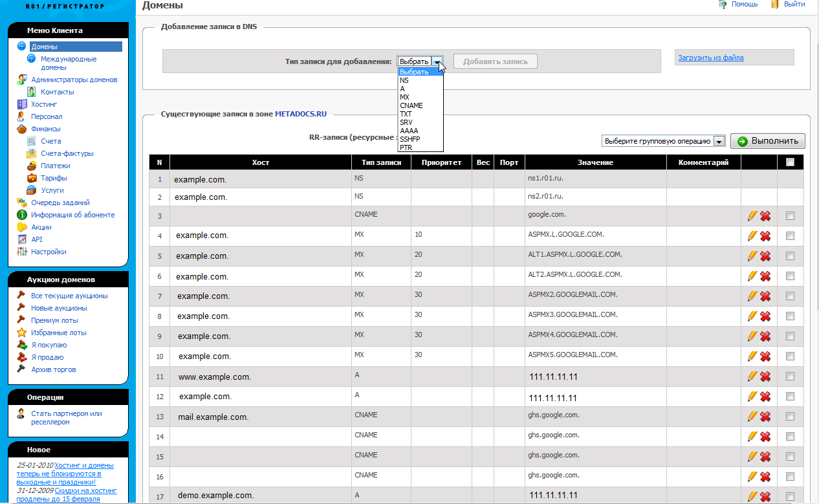Open Услуги menu item
The height and width of the screenshot is (504, 819).
pos(52,190)
